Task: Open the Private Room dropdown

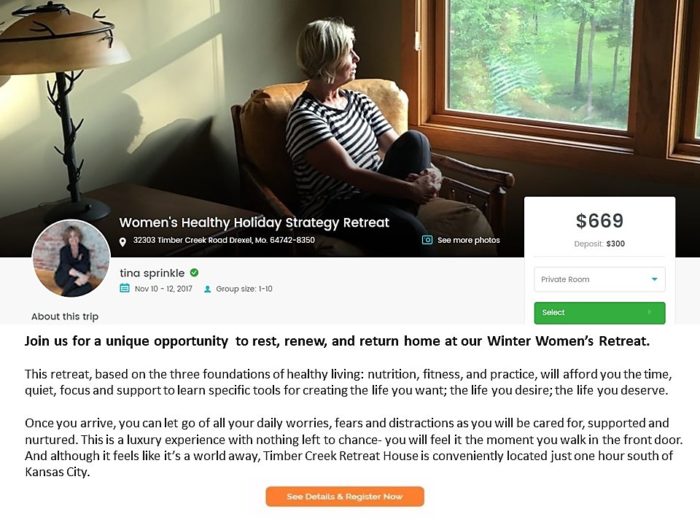Action: coord(600,279)
